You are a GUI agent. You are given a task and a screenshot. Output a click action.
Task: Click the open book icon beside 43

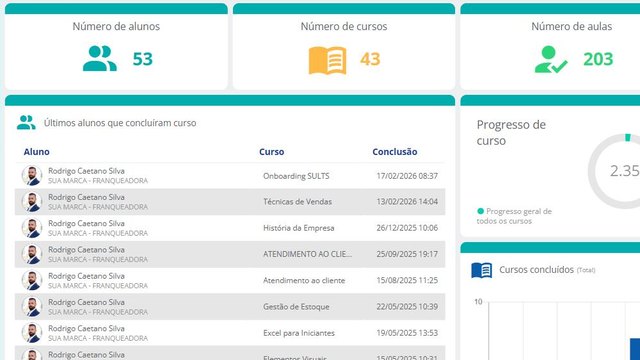click(x=327, y=60)
